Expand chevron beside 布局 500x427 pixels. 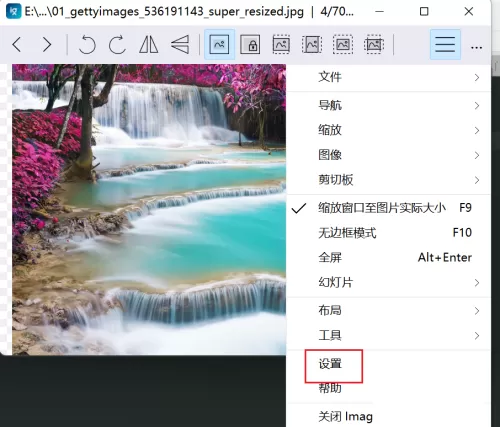coord(477,311)
